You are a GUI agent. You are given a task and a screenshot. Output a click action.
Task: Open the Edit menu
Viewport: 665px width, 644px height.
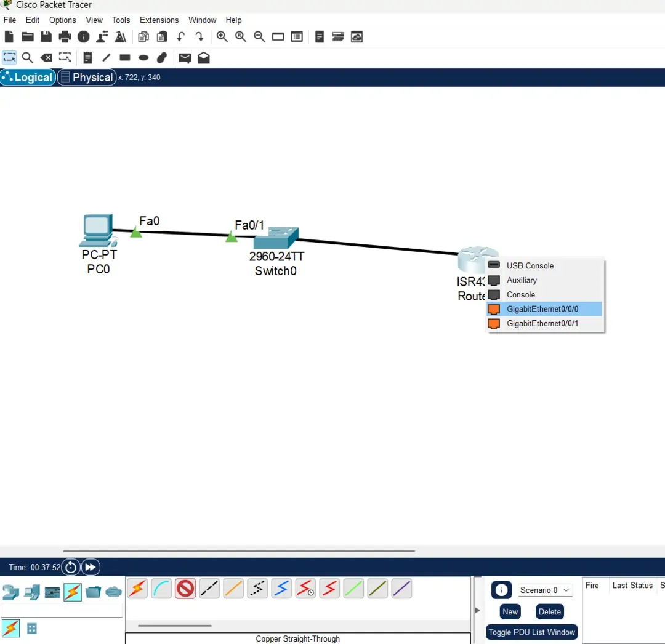[x=32, y=20]
